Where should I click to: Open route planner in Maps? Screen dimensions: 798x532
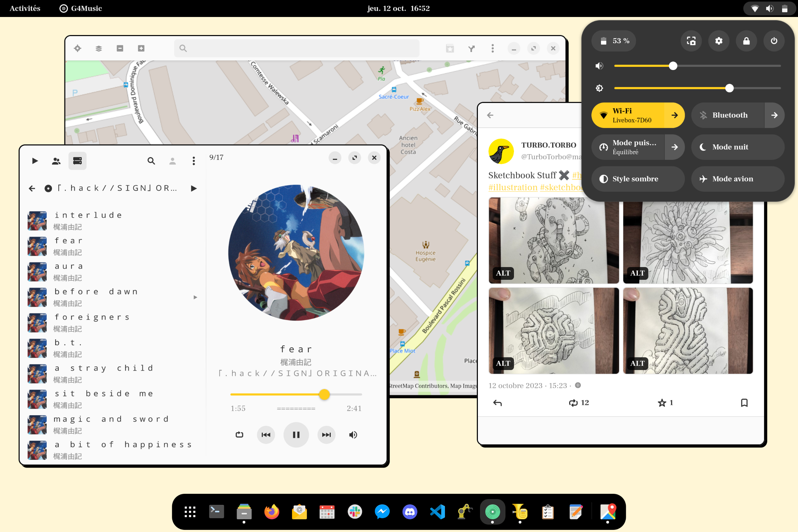[x=471, y=48]
